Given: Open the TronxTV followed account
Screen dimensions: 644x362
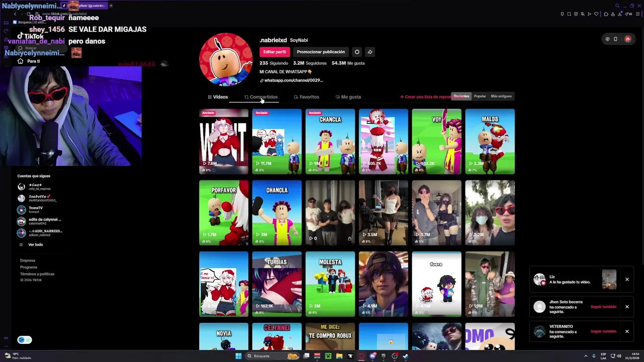Looking at the screenshot, I should pyautogui.click(x=35, y=210).
